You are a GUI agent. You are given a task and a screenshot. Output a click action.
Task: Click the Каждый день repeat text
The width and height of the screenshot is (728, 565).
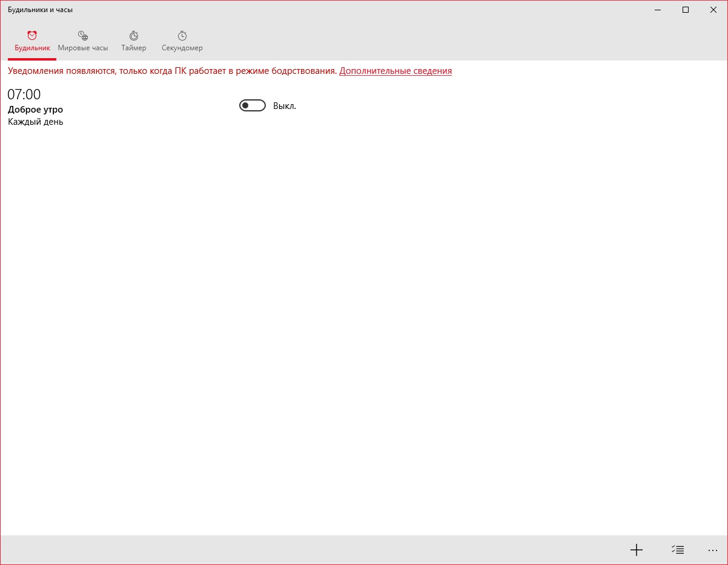pos(36,122)
